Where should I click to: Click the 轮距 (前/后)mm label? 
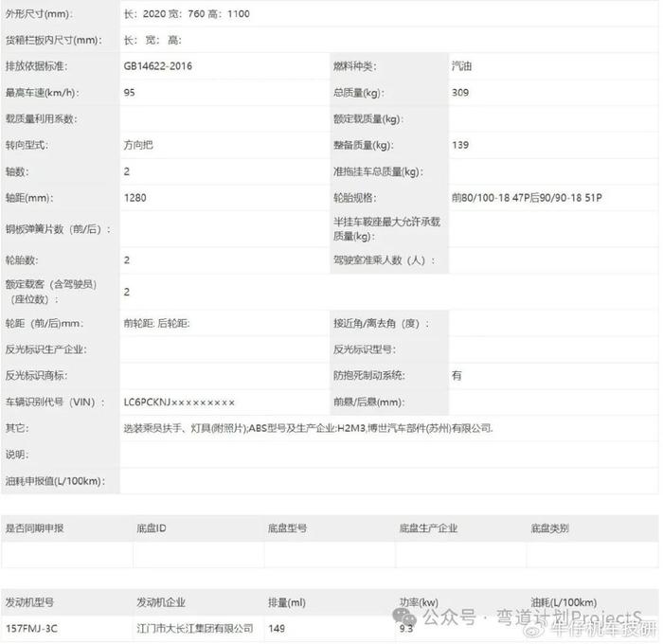coord(45,324)
